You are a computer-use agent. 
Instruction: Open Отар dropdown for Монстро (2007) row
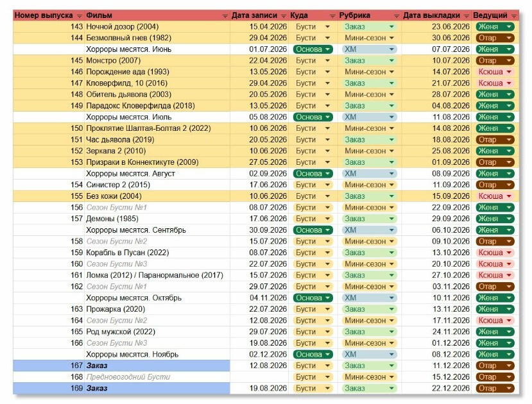(x=509, y=61)
